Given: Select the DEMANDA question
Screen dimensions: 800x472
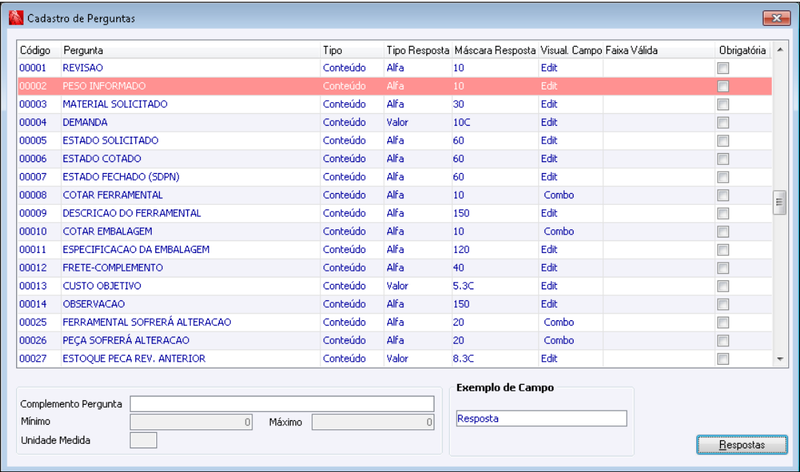Looking at the screenshot, I should (394, 122).
